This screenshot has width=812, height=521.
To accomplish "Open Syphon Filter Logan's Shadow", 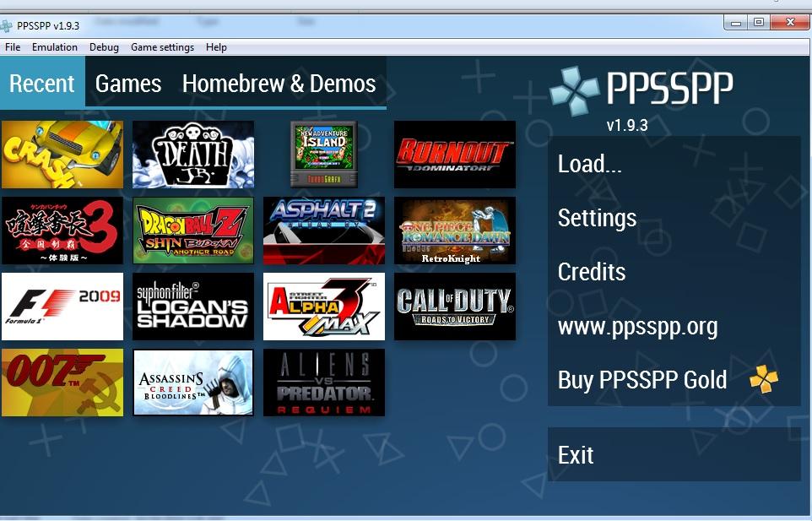I will click(x=193, y=307).
